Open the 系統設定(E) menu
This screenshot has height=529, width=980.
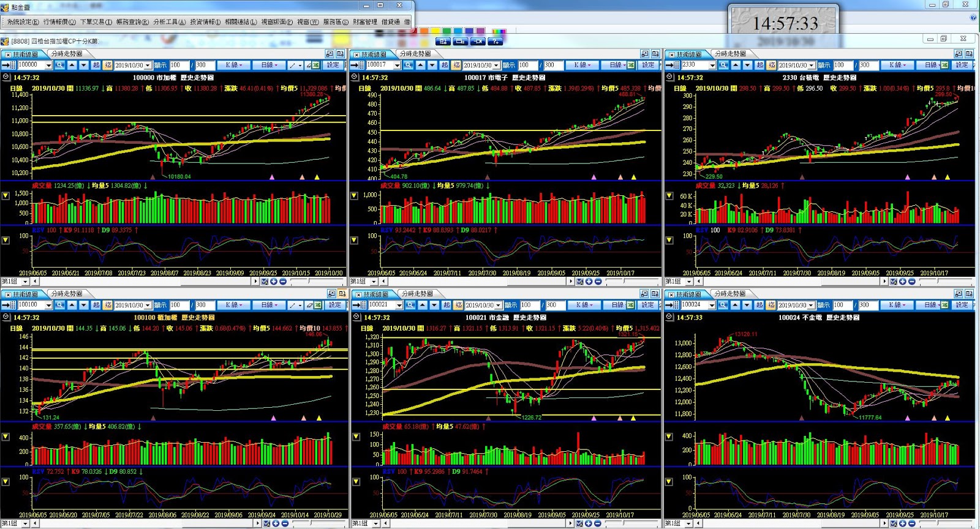[x=23, y=22]
